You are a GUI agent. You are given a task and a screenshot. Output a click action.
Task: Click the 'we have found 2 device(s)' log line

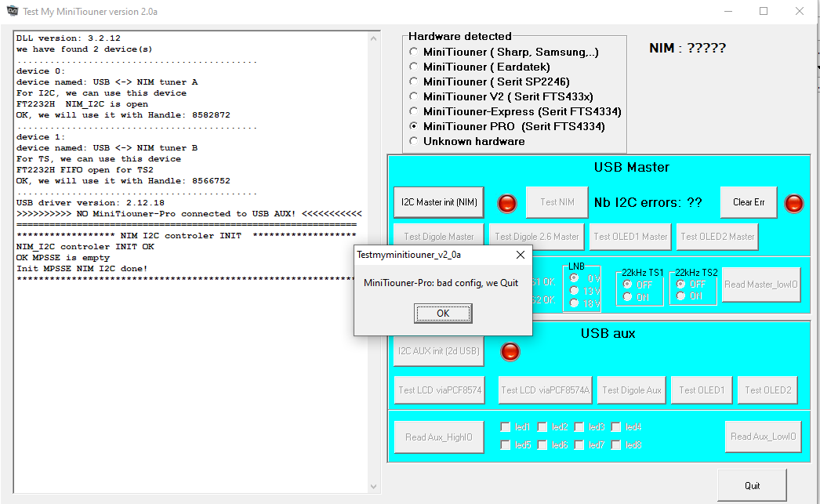point(84,49)
